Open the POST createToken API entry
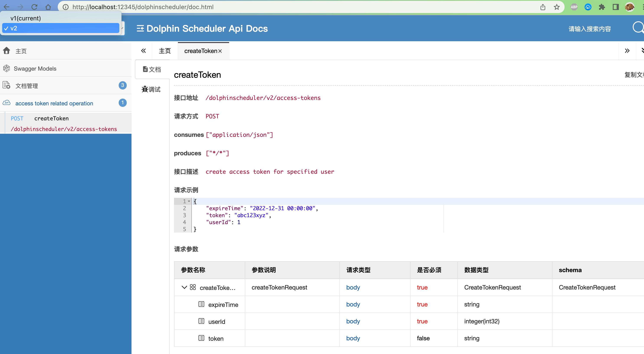Viewport: 644px width, 354px height. pos(51,118)
